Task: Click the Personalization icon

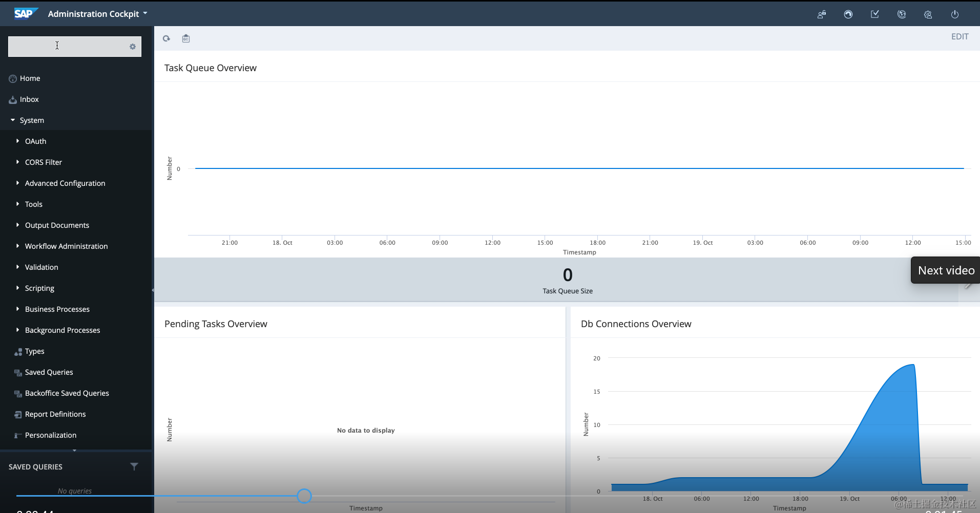Action: [18, 436]
